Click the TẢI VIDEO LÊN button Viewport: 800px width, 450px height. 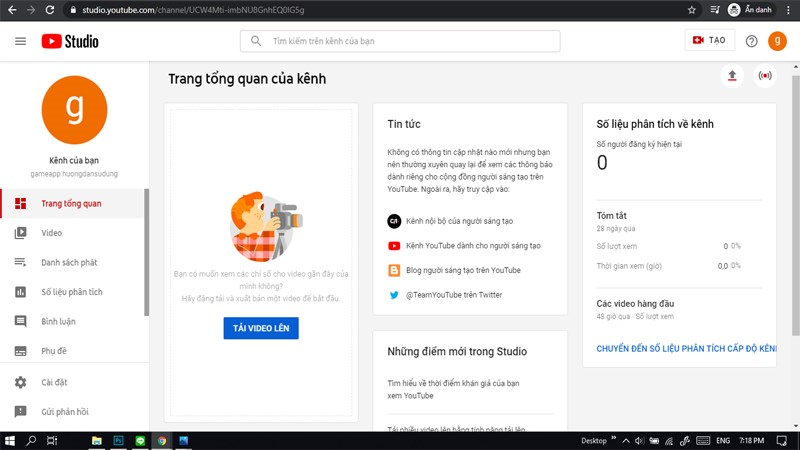click(261, 328)
